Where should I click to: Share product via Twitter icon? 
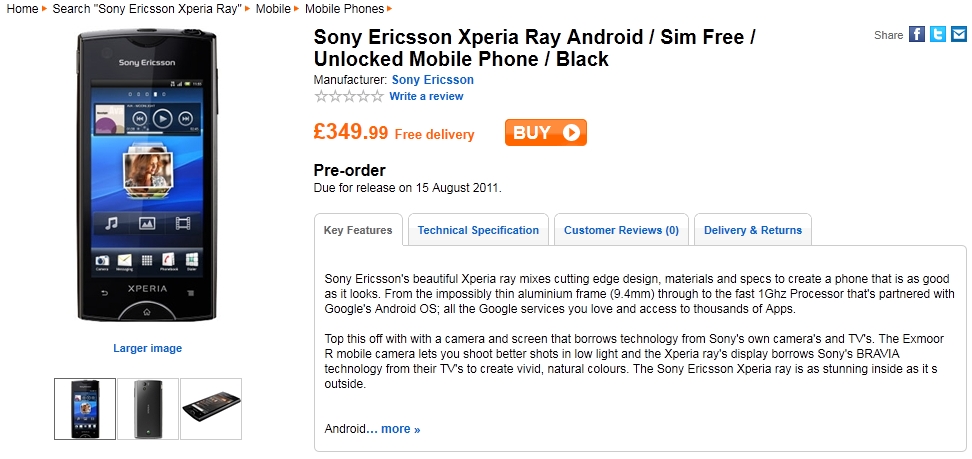tap(938, 35)
